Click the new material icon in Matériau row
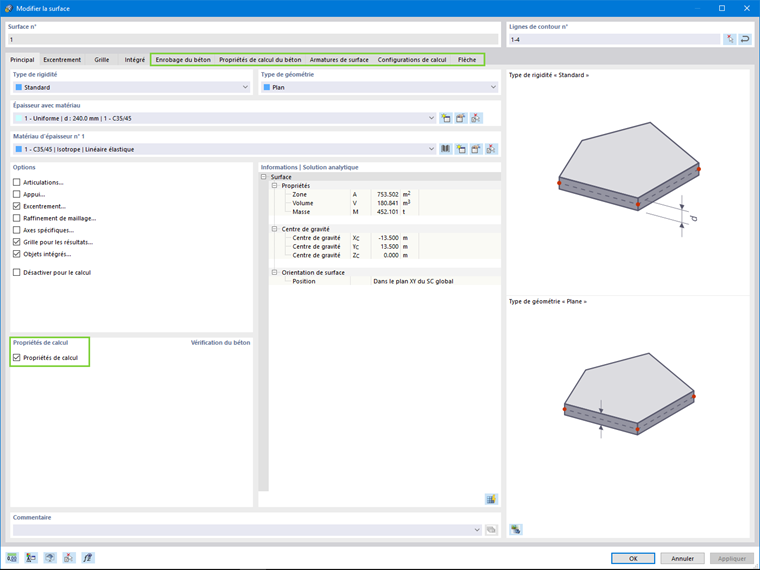The height and width of the screenshot is (570, 760). (460, 149)
